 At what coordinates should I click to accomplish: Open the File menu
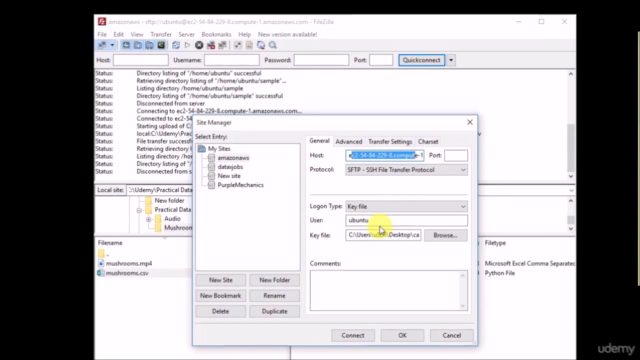[x=102, y=34]
